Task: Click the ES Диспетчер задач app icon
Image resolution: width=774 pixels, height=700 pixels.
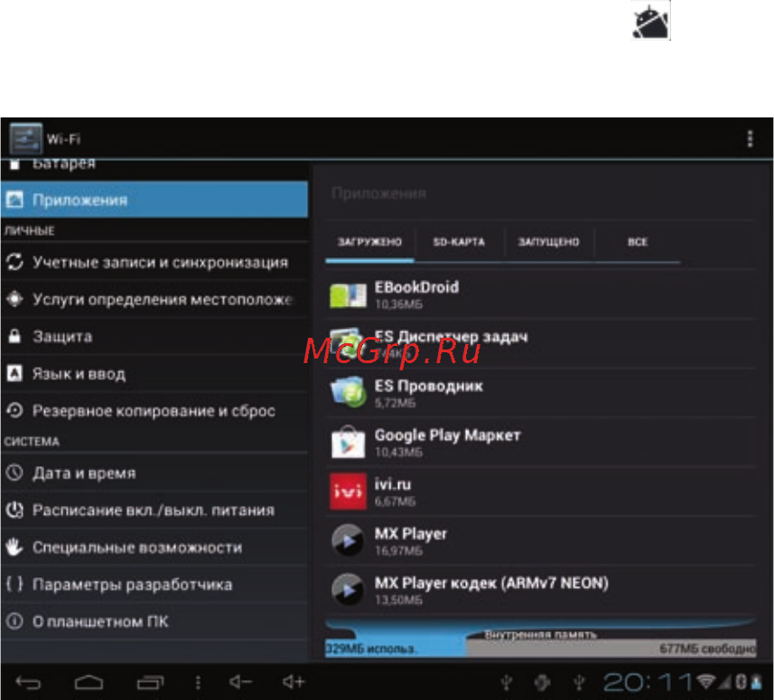Action: click(347, 344)
